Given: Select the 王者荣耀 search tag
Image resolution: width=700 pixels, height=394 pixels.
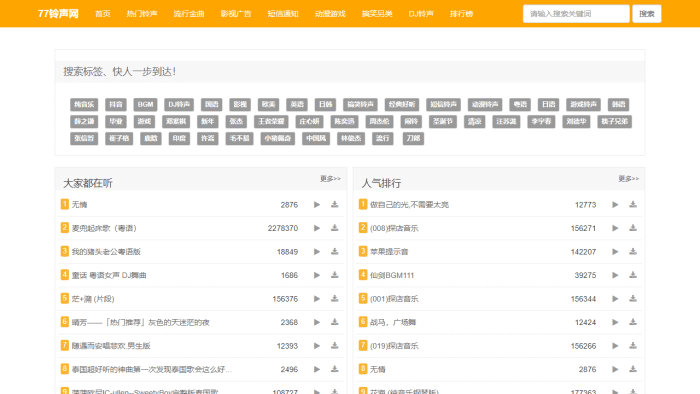Looking at the screenshot, I should pos(271,121).
